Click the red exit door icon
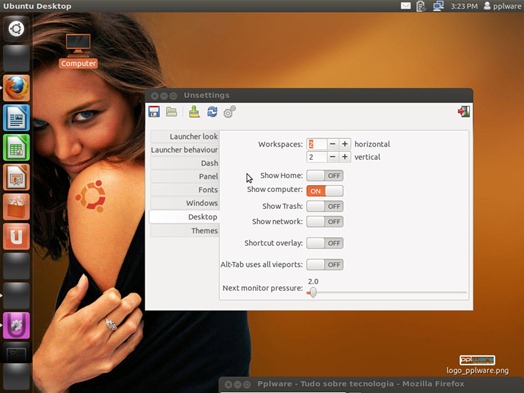The height and width of the screenshot is (393, 524). [x=464, y=111]
